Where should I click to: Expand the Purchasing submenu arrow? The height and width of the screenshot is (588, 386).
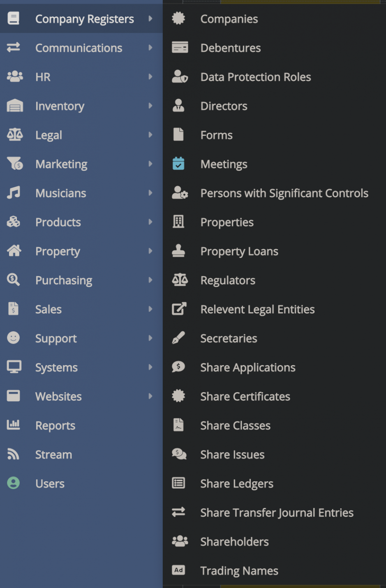[150, 280]
